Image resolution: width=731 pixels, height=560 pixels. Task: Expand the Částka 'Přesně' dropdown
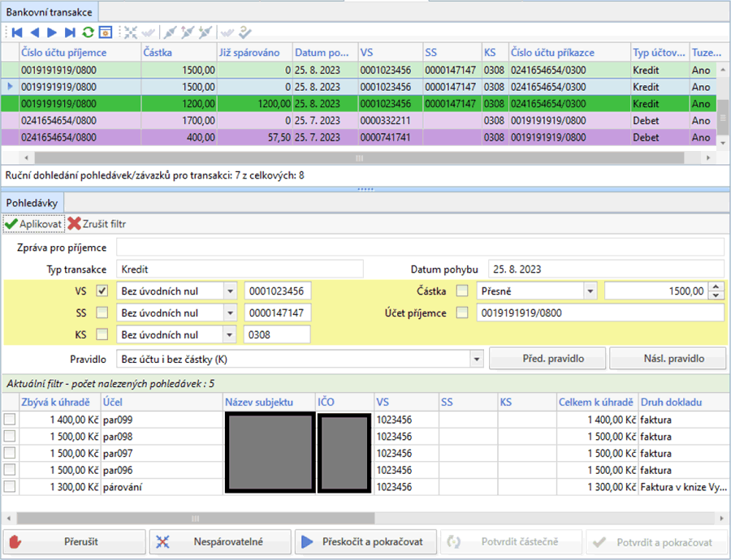[x=590, y=291]
